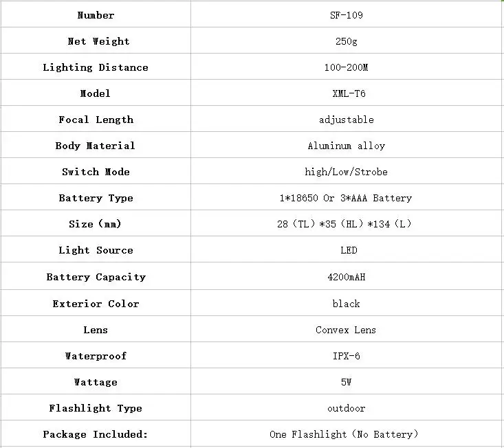Viewport: 504px width, 448px height.
Task: Select the Aluminum alloy cell
Action: click(x=347, y=146)
